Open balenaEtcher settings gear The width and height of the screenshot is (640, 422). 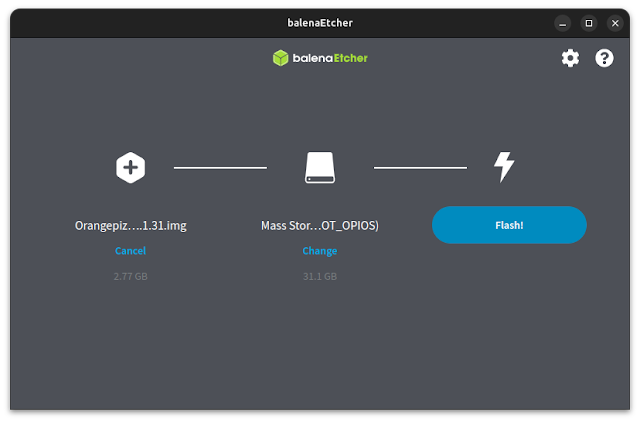(x=570, y=58)
